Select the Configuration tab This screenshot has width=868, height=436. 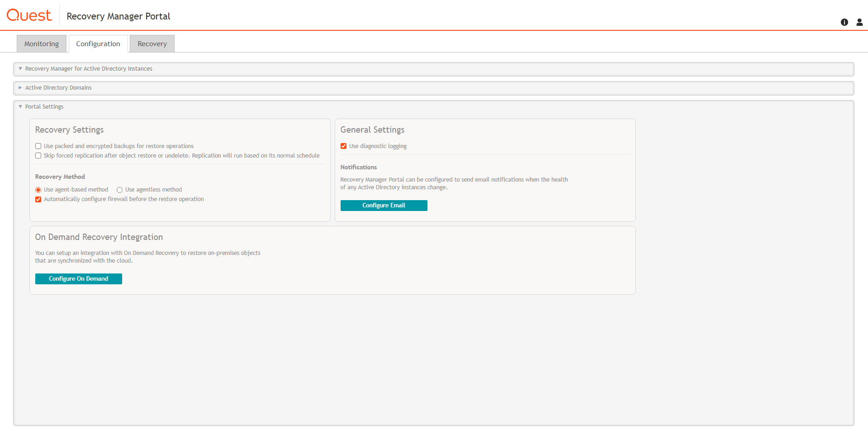pyautogui.click(x=98, y=44)
